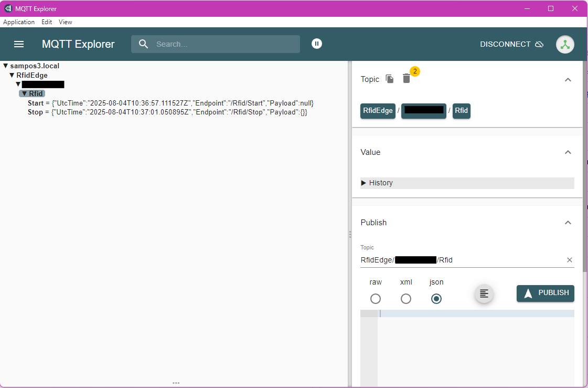588x388 pixels.
Task: Select the Start message row
Action: (x=170, y=103)
